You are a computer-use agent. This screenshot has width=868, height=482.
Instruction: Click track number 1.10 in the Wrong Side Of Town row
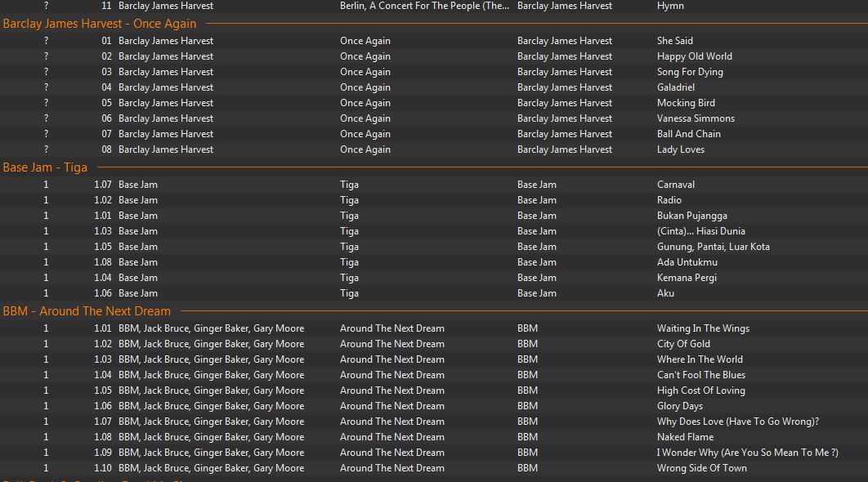(x=102, y=468)
